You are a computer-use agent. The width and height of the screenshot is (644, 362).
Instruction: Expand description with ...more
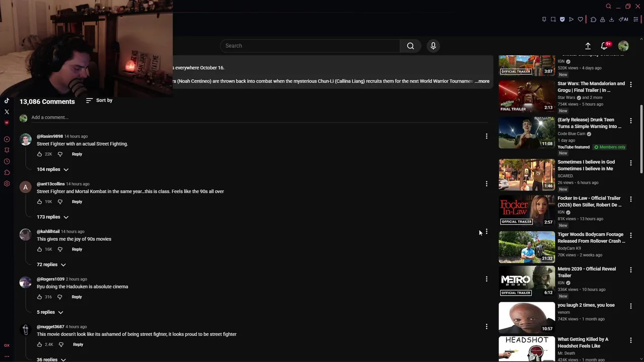(x=482, y=81)
